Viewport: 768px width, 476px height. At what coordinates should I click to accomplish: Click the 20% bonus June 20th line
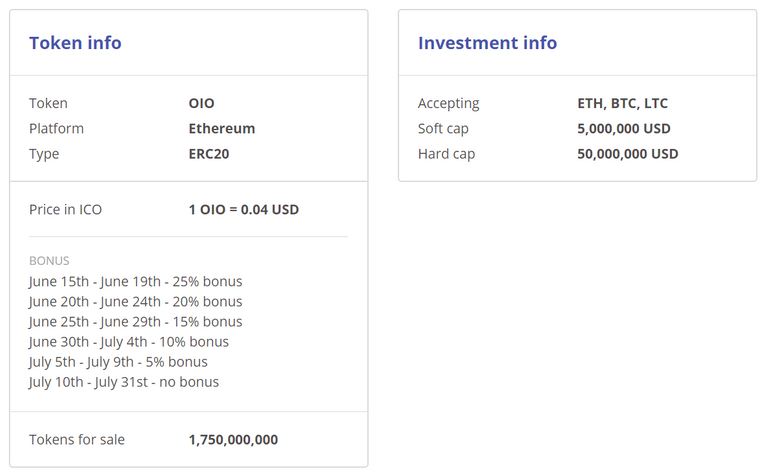(136, 302)
